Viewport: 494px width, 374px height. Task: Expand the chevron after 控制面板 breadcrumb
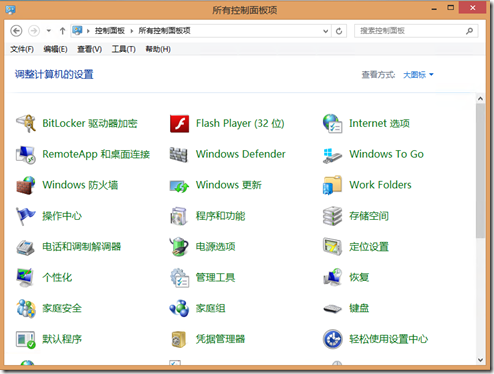click(x=132, y=31)
